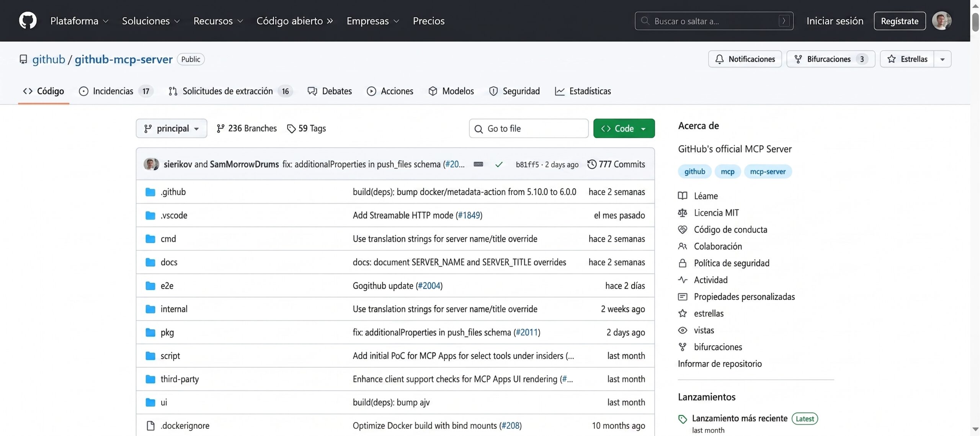The image size is (980, 436).
Task: Open the GitHub home logo
Action: tap(28, 21)
